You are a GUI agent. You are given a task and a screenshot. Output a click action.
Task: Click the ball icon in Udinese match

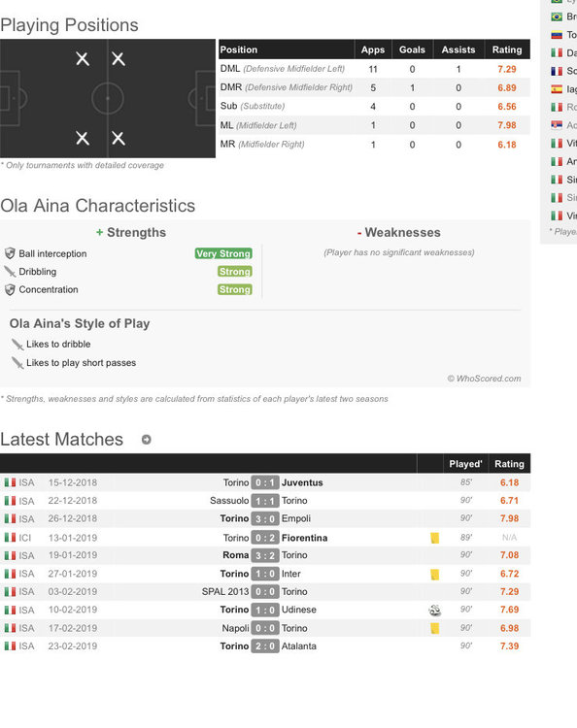[435, 611]
